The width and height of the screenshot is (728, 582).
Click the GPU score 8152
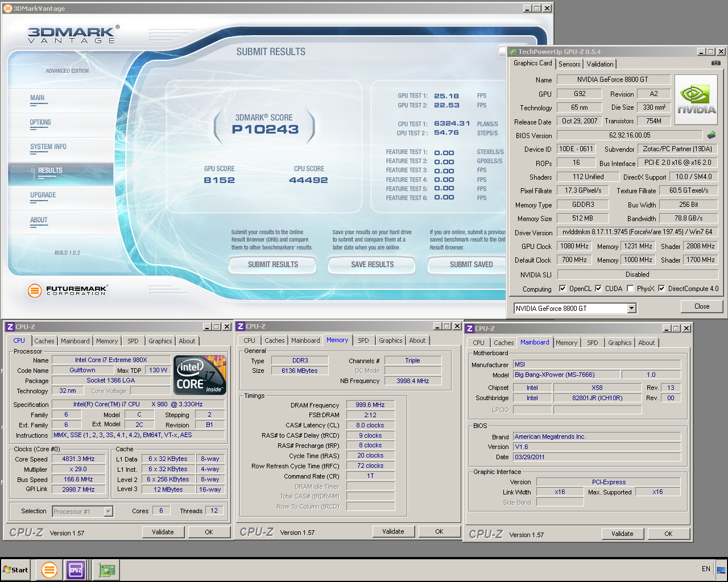[x=219, y=180]
